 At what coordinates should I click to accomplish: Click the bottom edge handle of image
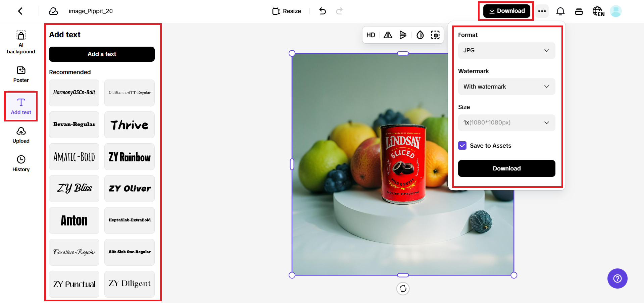(403, 275)
